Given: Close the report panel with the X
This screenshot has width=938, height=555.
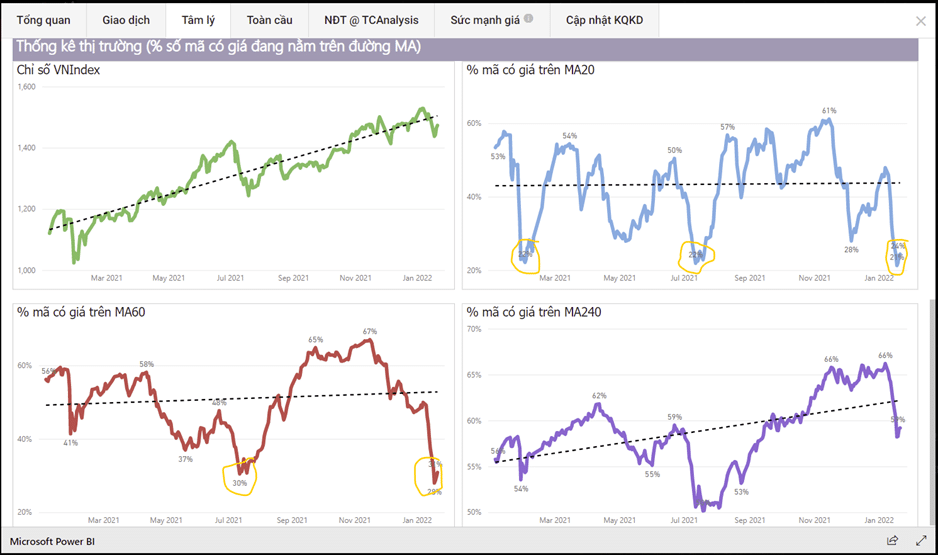Looking at the screenshot, I should tap(920, 21).
